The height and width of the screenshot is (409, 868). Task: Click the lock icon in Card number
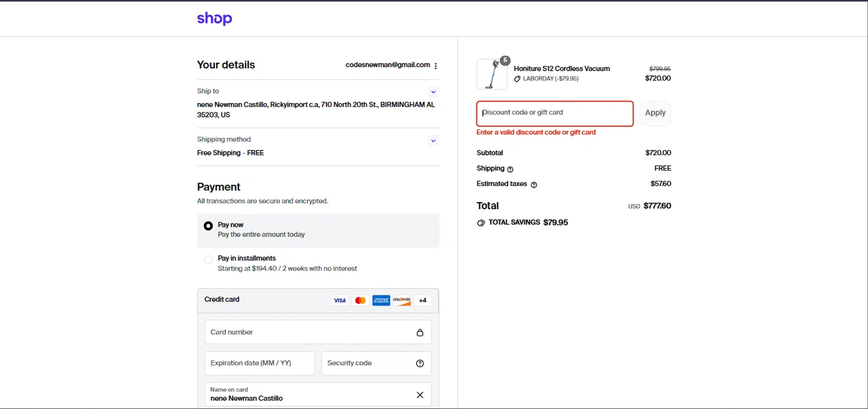[x=420, y=333]
